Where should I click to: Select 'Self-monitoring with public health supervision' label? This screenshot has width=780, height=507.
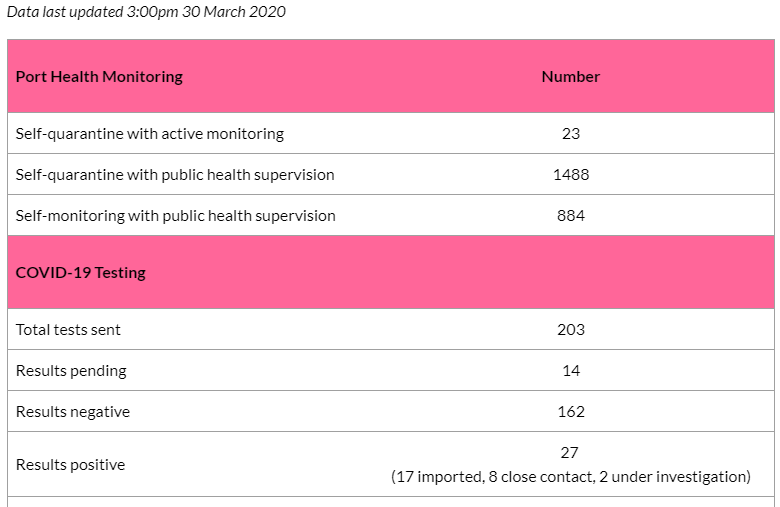point(176,216)
